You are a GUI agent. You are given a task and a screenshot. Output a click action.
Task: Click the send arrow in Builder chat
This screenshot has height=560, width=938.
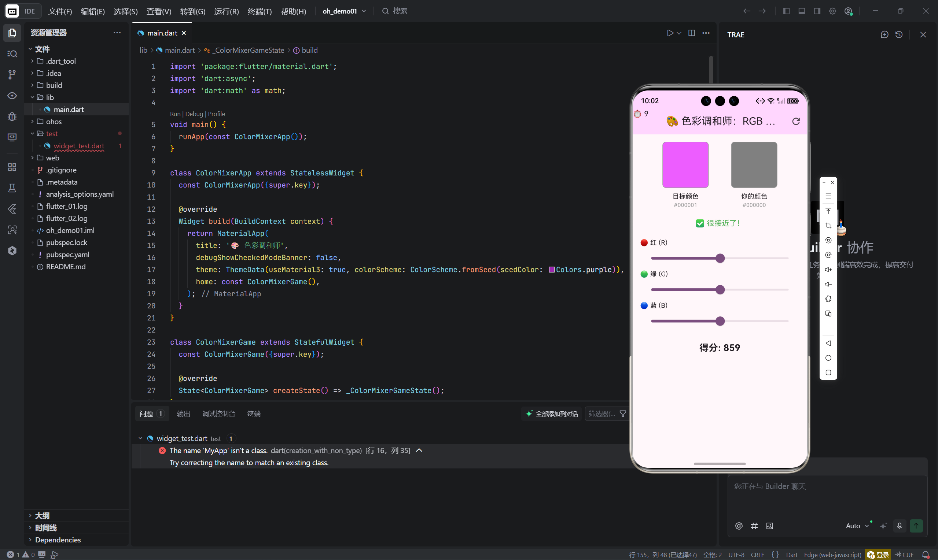pyautogui.click(x=916, y=526)
